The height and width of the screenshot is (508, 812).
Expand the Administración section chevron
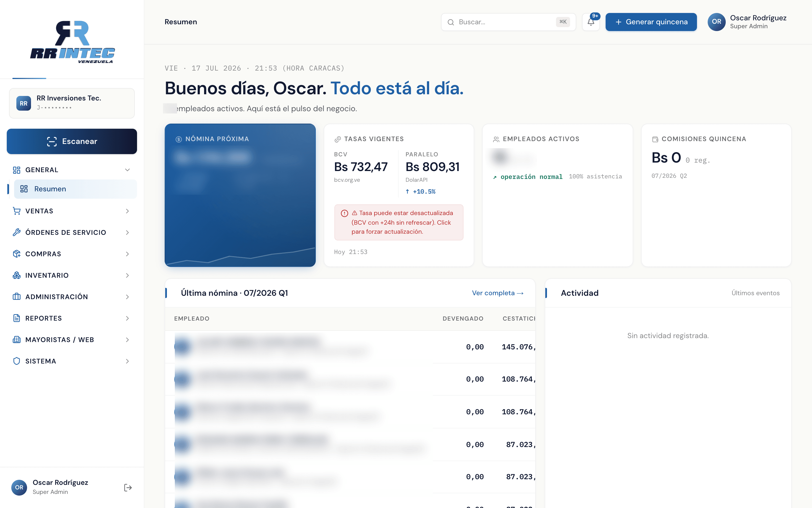pyautogui.click(x=127, y=297)
